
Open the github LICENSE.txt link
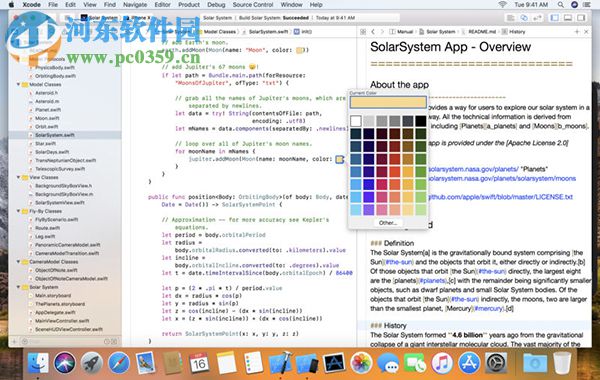[x=501, y=197]
